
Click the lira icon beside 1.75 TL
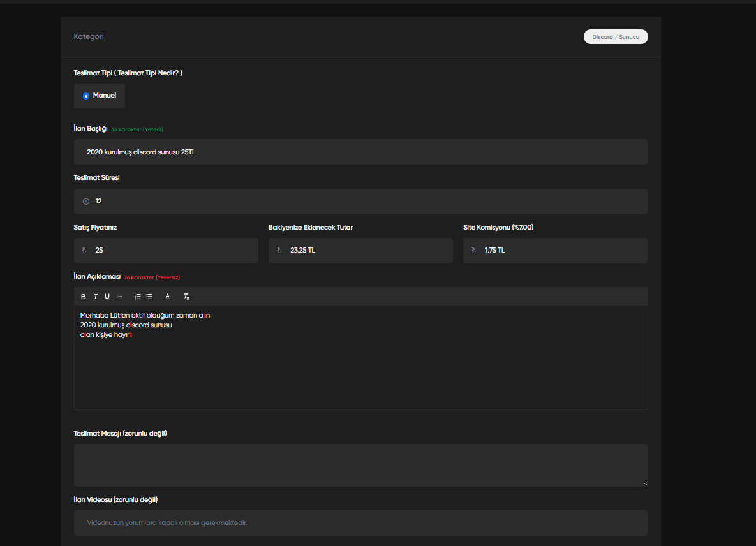pos(473,251)
